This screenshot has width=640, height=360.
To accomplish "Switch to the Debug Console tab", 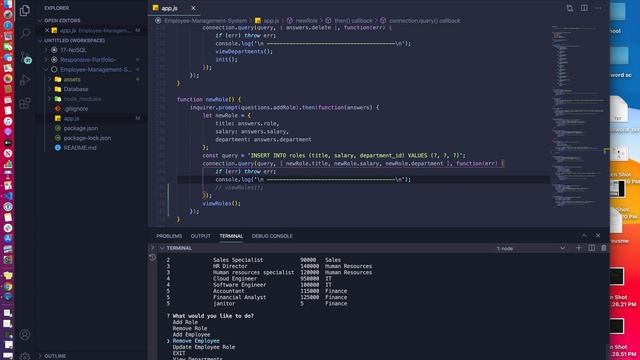I will tap(272, 236).
